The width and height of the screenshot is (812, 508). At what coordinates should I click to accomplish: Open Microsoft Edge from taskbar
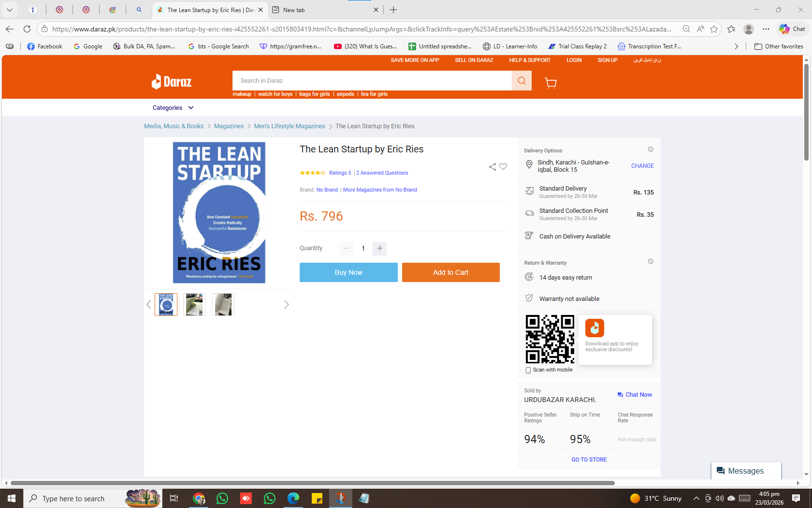[293, 498]
